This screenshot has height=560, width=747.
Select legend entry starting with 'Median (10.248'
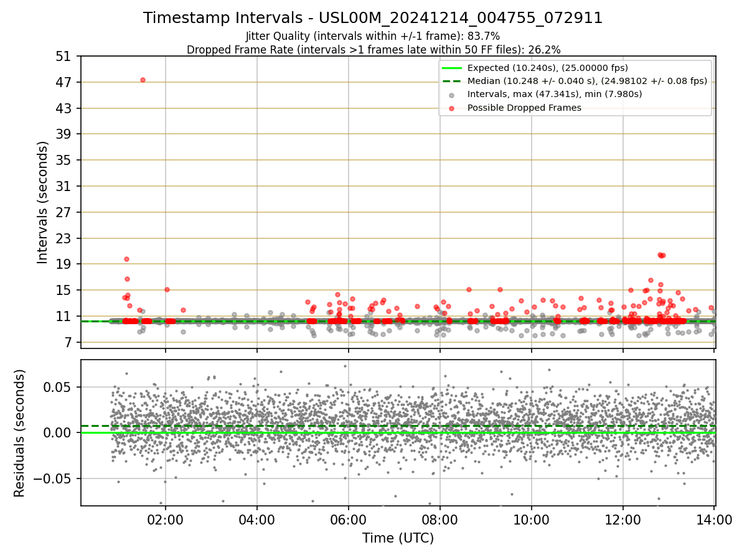click(587, 81)
